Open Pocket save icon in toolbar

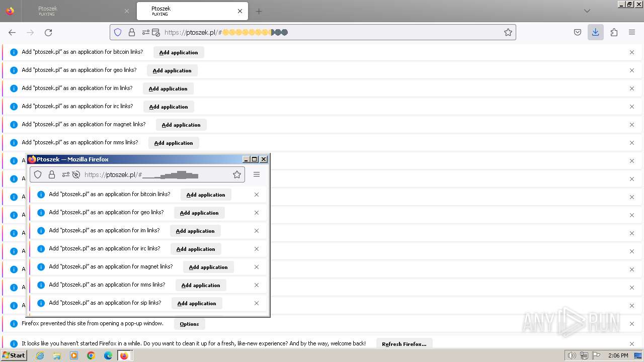tap(578, 32)
